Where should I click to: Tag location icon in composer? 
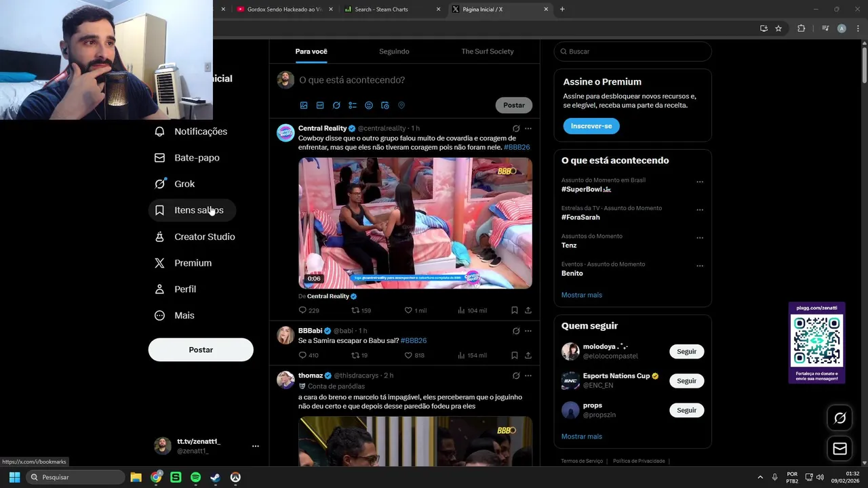coord(401,105)
